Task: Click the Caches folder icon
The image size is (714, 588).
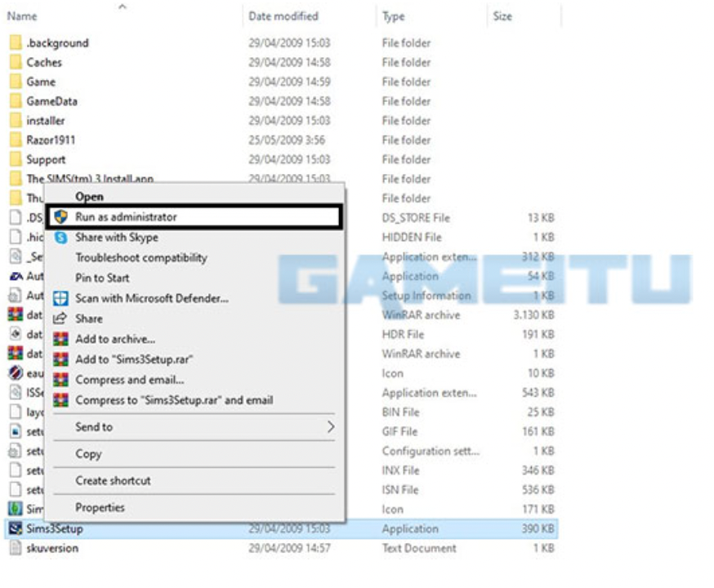Action: pos(16,62)
